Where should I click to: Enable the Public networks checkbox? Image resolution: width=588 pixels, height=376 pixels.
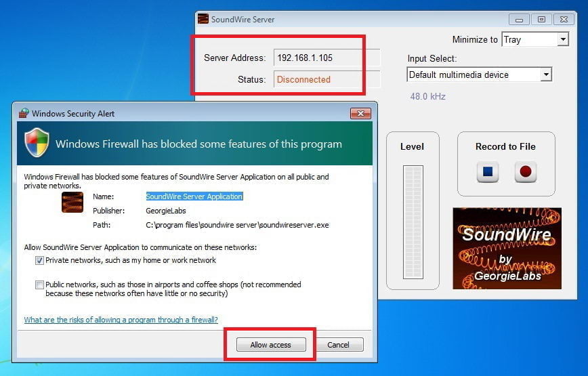point(39,285)
